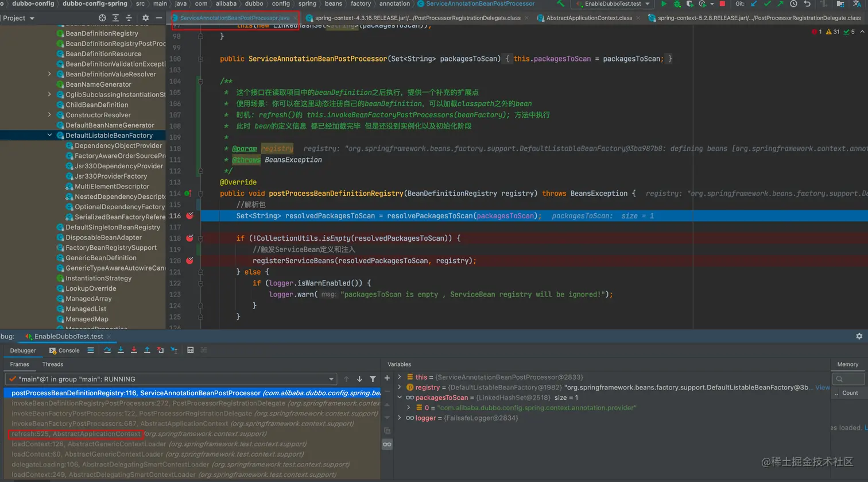
Task: Stop the process with the red square
Action: (722, 3)
